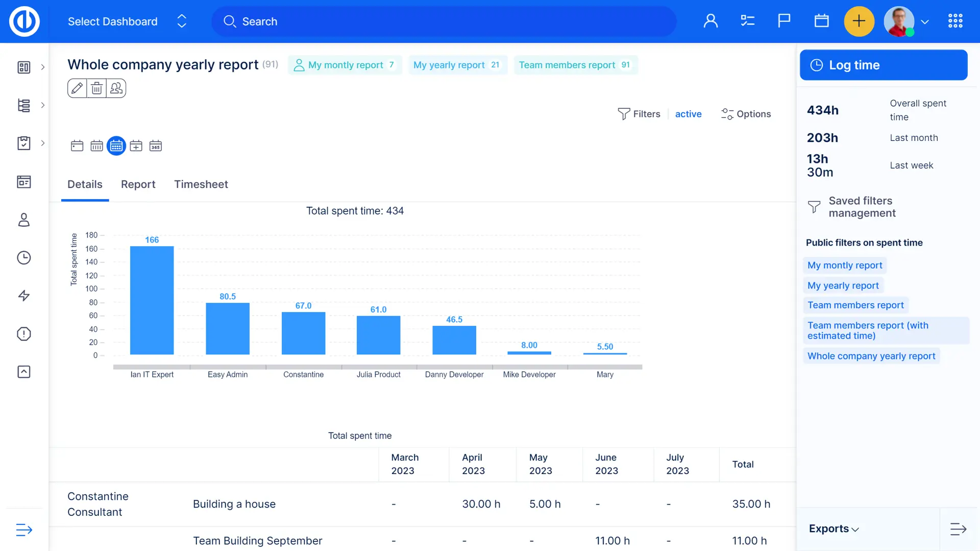Click into the Search field
This screenshot has height=551, width=980.
click(x=444, y=21)
